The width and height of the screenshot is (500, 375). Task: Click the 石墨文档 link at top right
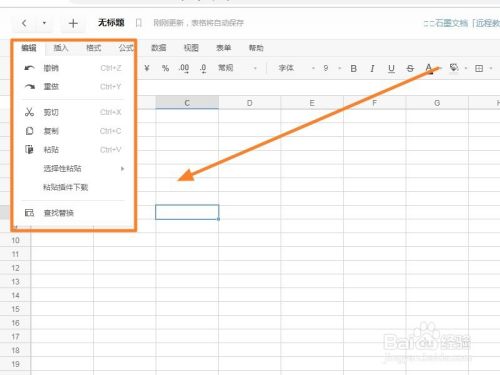click(x=461, y=23)
